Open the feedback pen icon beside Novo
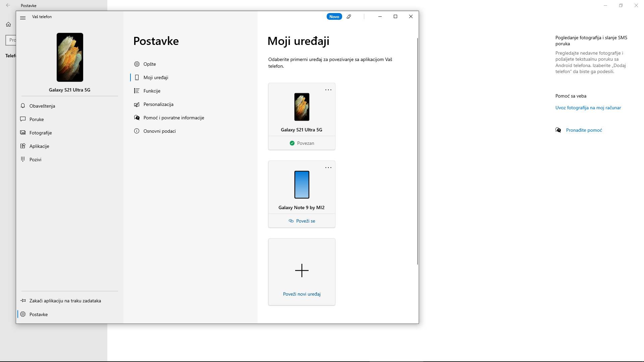Image resolution: width=644 pixels, height=362 pixels. 349,16
